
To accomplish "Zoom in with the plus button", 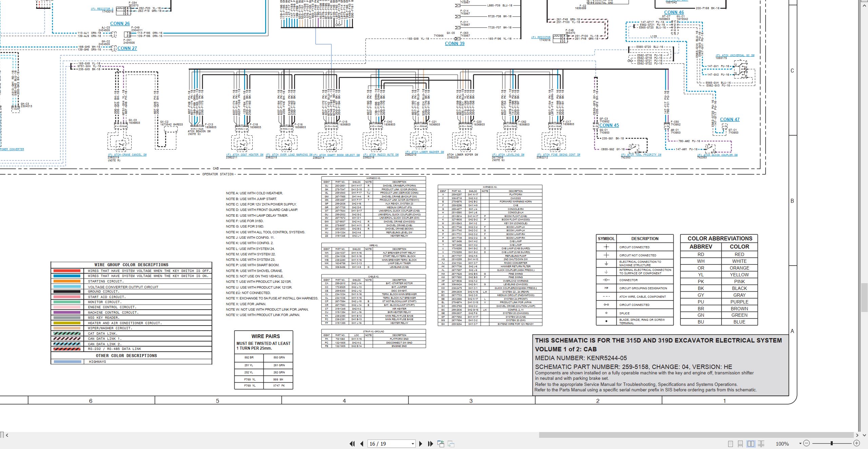I will tap(856, 443).
